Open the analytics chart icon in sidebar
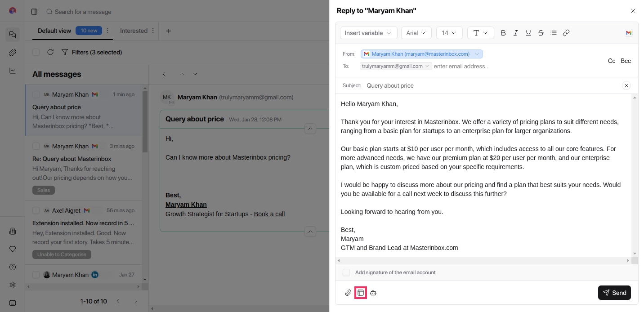 [12, 71]
